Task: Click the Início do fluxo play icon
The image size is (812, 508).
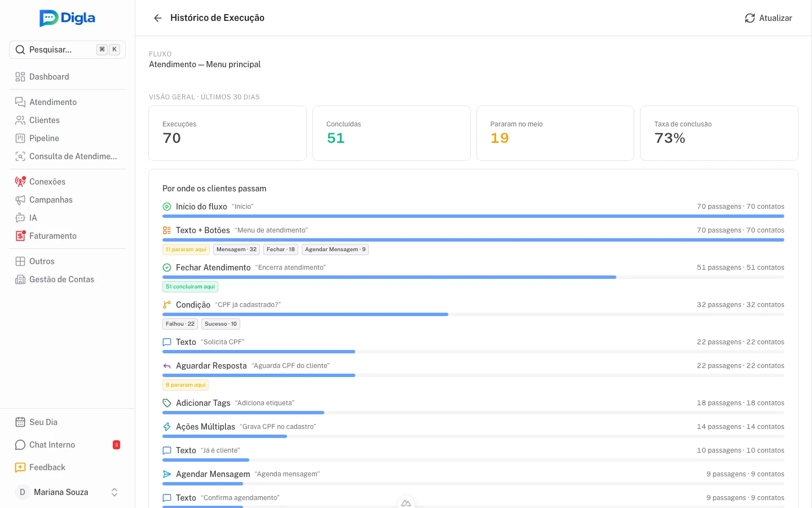Action: 167,207
